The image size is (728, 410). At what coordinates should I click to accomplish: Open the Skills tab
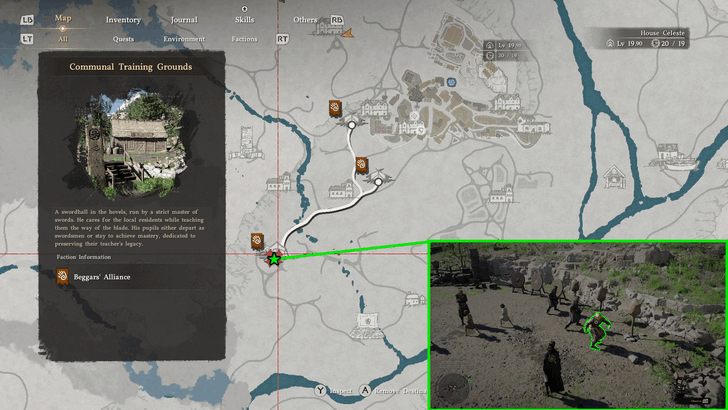pos(244,20)
